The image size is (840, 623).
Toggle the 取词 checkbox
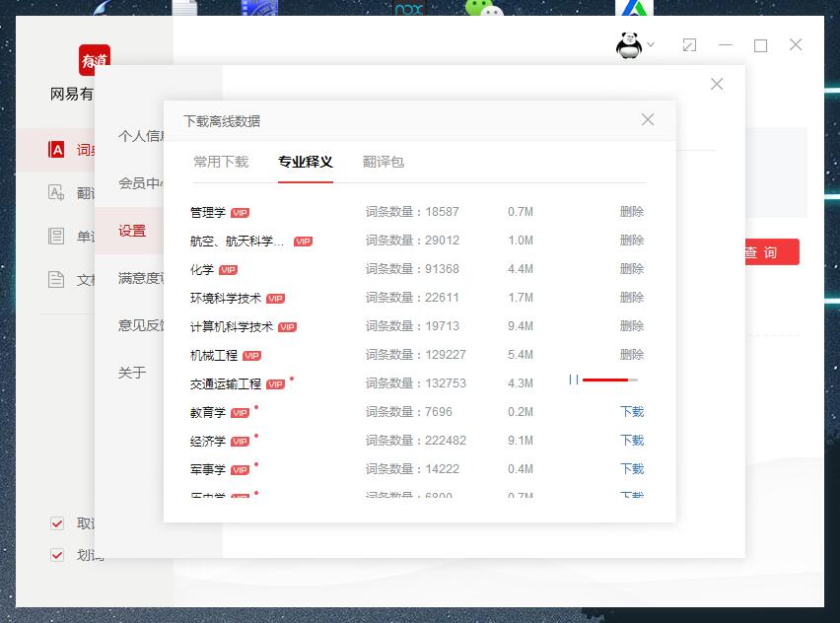tap(57, 523)
